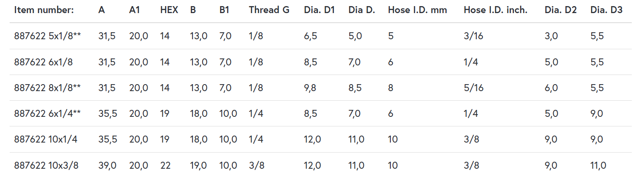644x177 pixels.
Task: Pick the 887622 10x3/8 item
Action: coord(45,166)
